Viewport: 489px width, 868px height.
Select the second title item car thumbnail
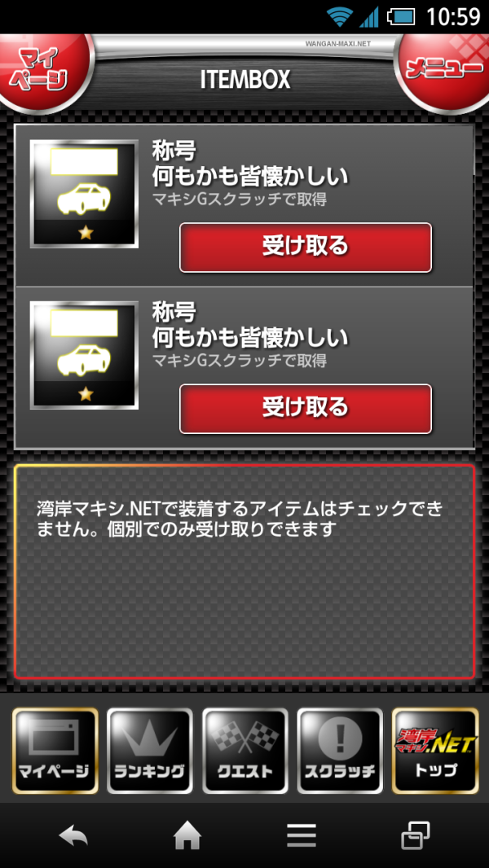(84, 355)
